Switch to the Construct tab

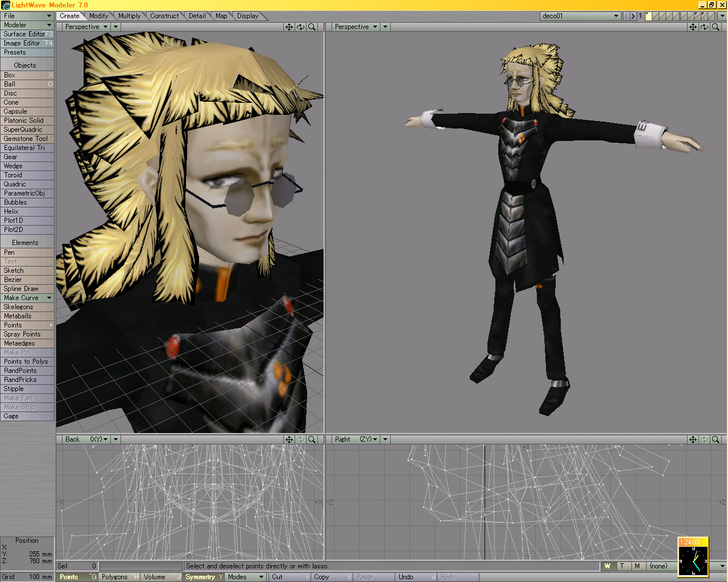click(x=164, y=16)
